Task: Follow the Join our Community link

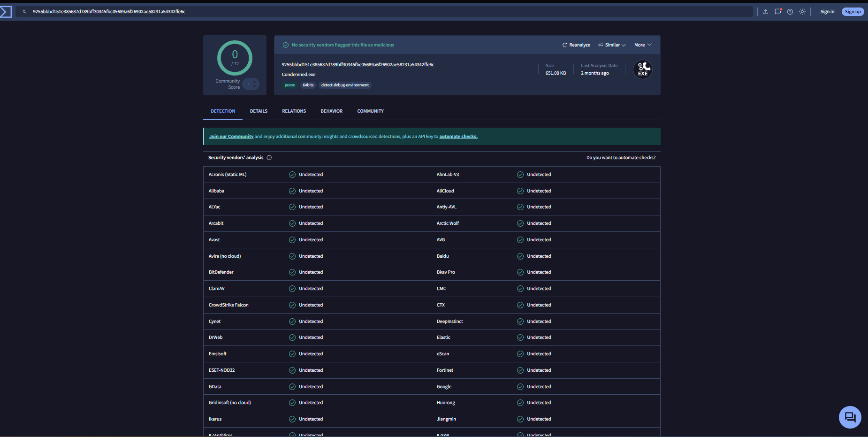Action: 231,137
